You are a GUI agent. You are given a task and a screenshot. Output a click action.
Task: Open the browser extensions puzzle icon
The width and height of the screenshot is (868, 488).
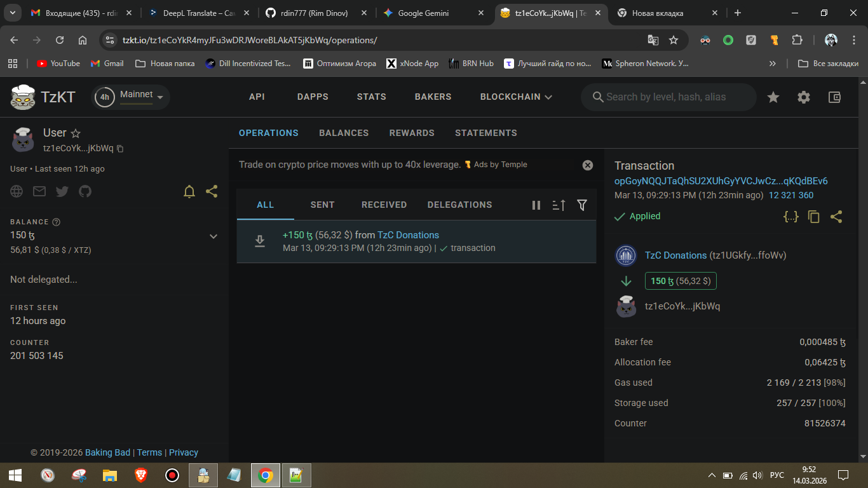pyautogui.click(x=797, y=40)
